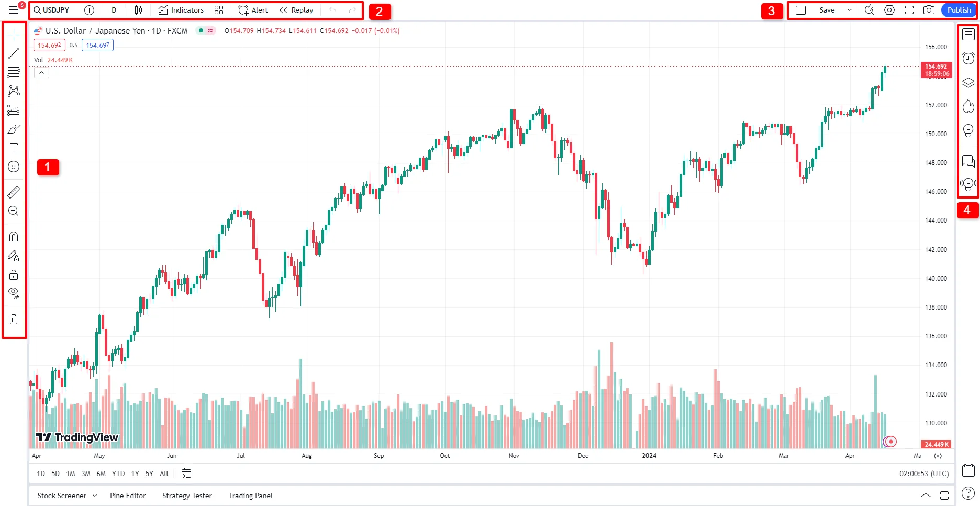Image resolution: width=980 pixels, height=506 pixels.
Task: Open the Alerts clock icon in right sidebar
Action: (x=968, y=58)
